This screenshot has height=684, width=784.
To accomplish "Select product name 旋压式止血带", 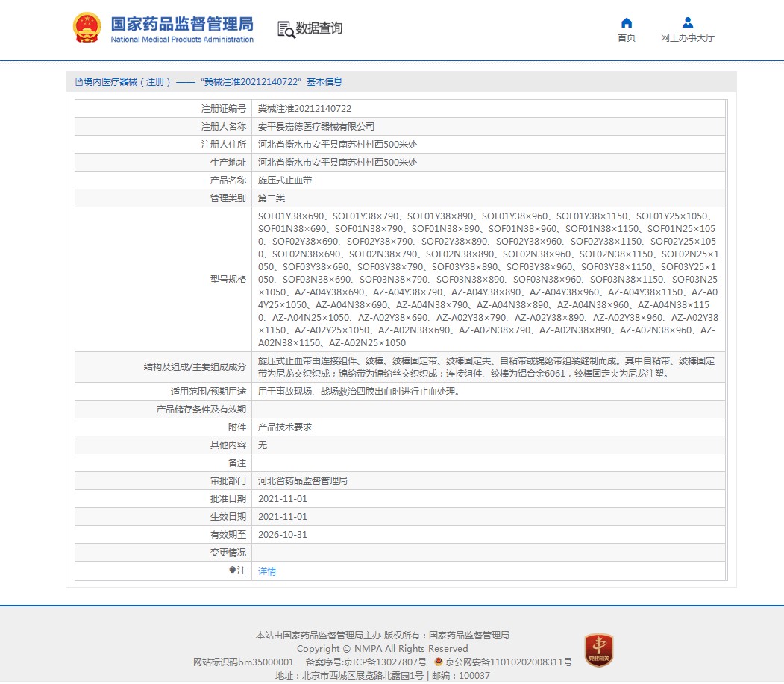I will [x=285, y=181].
